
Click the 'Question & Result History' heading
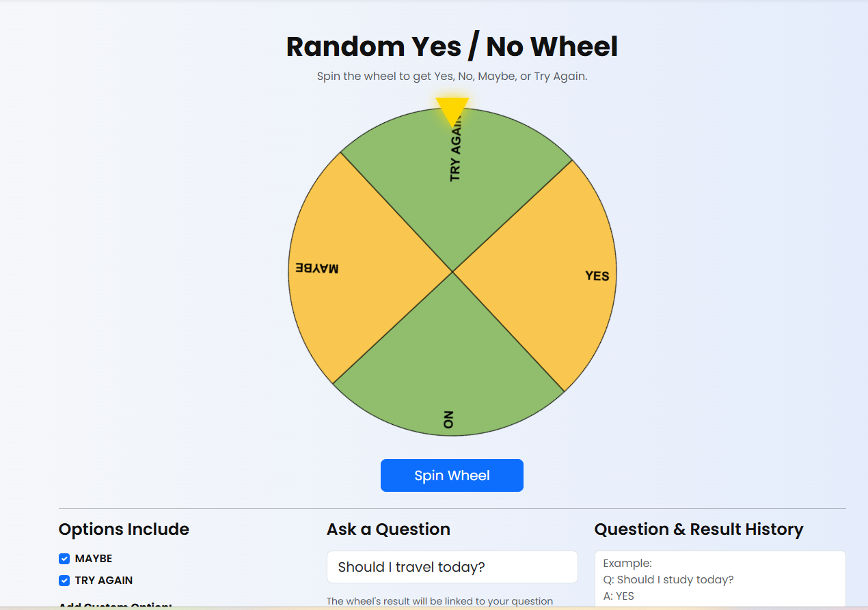click(699, 529)
